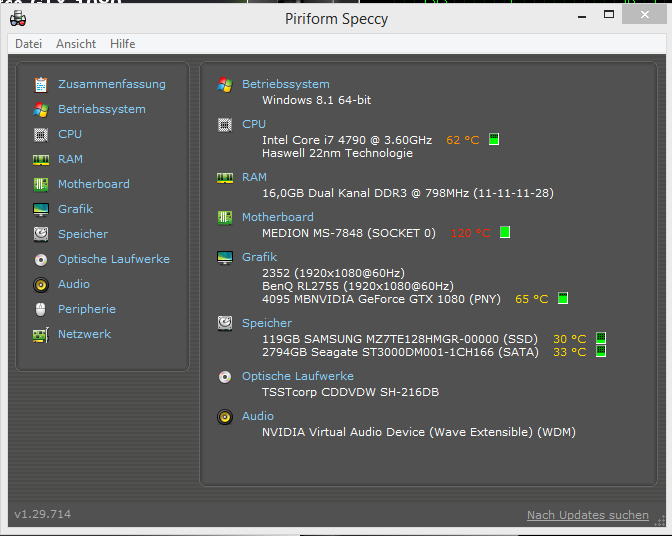Click the Grafik heading in the summary panel
Image resolution: width=672 pixels, height=536 pixels.
tap(259, 257)
